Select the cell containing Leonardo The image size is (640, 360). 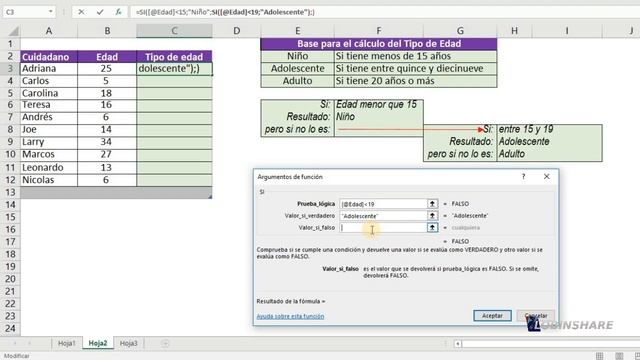coord(49,167)
